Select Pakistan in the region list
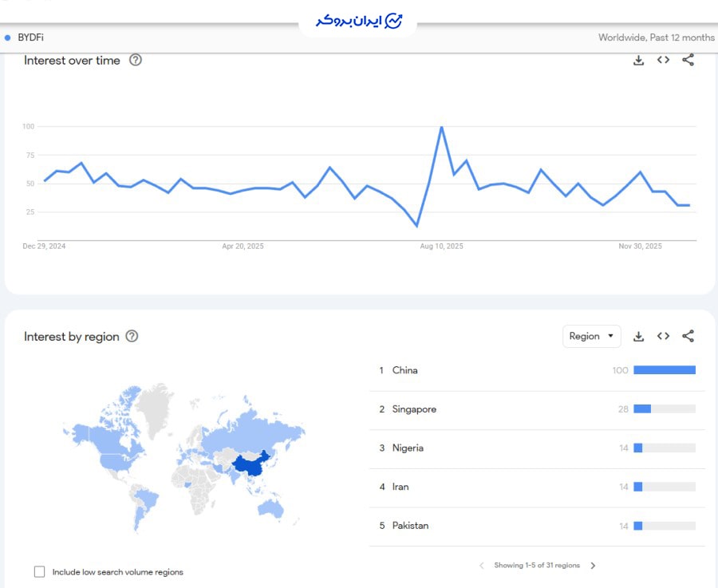Screen dimensions: 718x588 537,527
